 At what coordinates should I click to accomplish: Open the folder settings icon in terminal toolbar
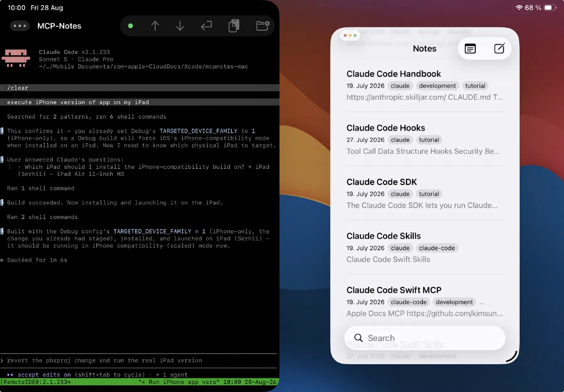pyautogui.click(x=263, y=26)
